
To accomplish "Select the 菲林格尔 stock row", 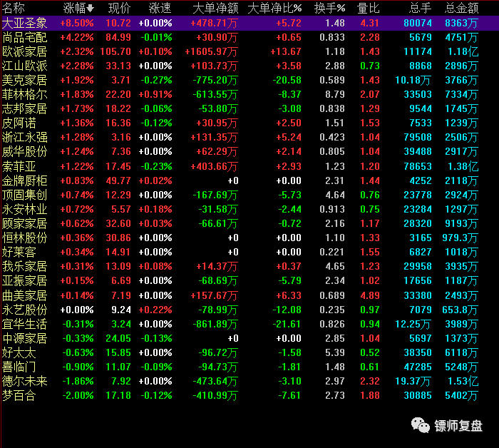I will point(249,95).
